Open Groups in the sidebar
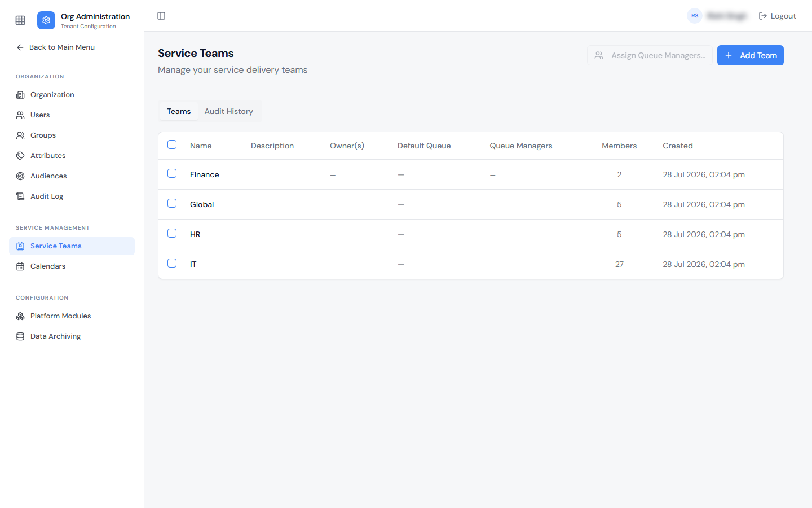 [72, 135]
